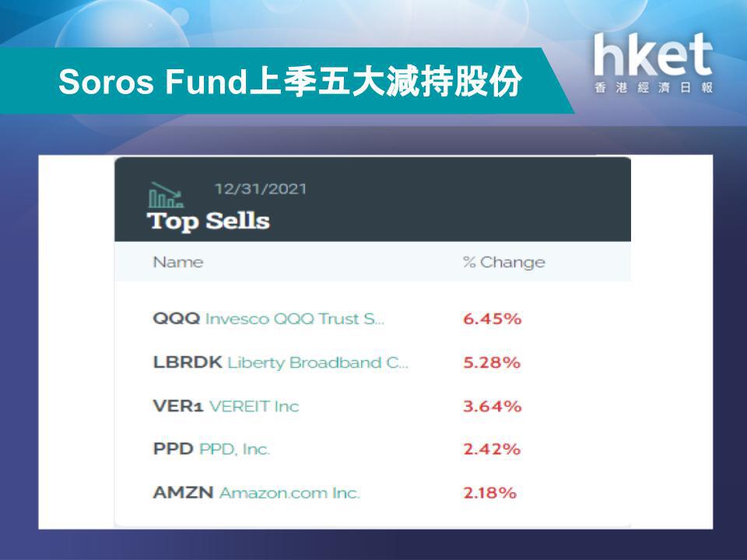
Task: Click the Name column header
Action: 178,262
